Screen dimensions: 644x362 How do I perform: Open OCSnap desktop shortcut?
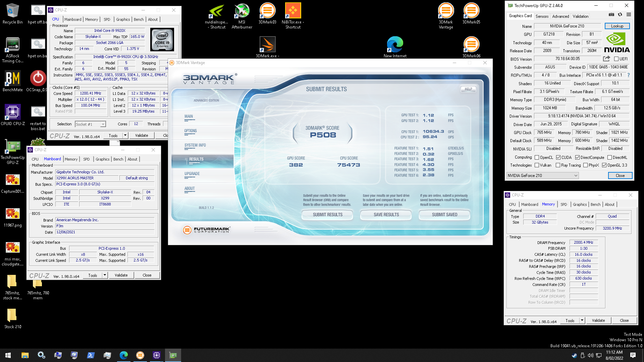(x=38, y=81)
